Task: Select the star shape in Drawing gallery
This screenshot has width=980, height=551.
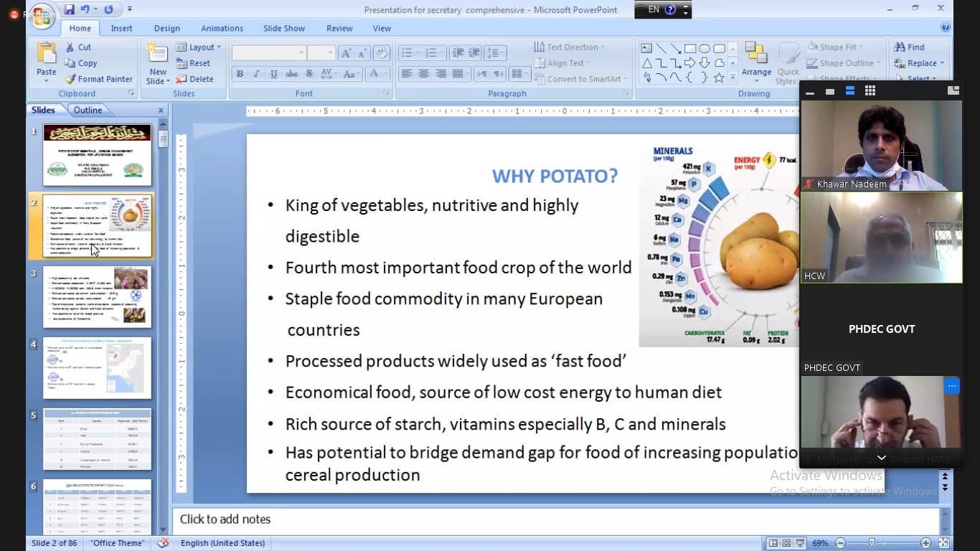Action: [718, 77]
